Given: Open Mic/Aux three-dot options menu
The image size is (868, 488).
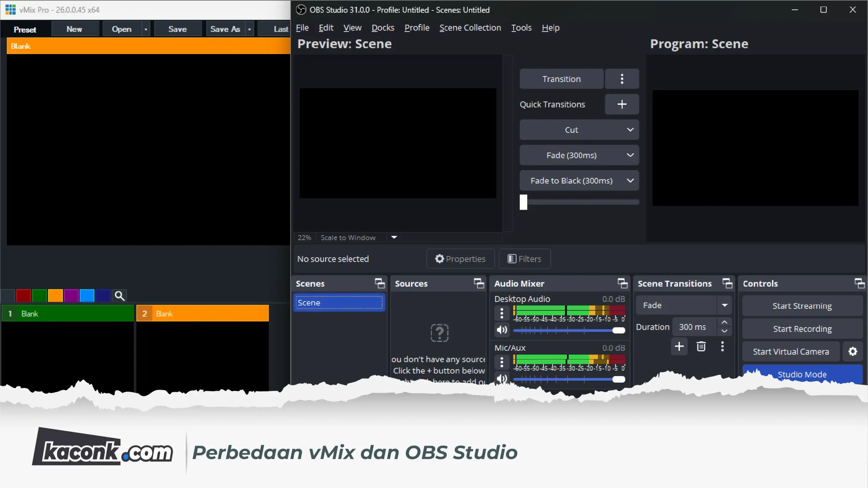Looking at the screenshot, I should 502,362.
